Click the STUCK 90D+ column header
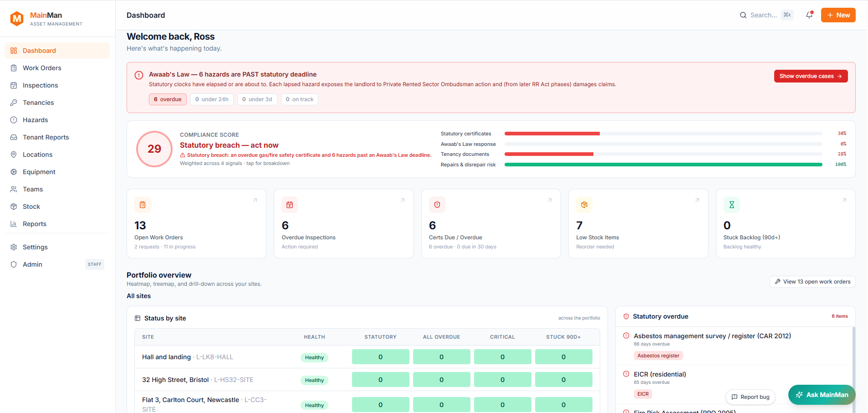The height and width of the screenshot is (413, 868). click(x=563, y=337)
